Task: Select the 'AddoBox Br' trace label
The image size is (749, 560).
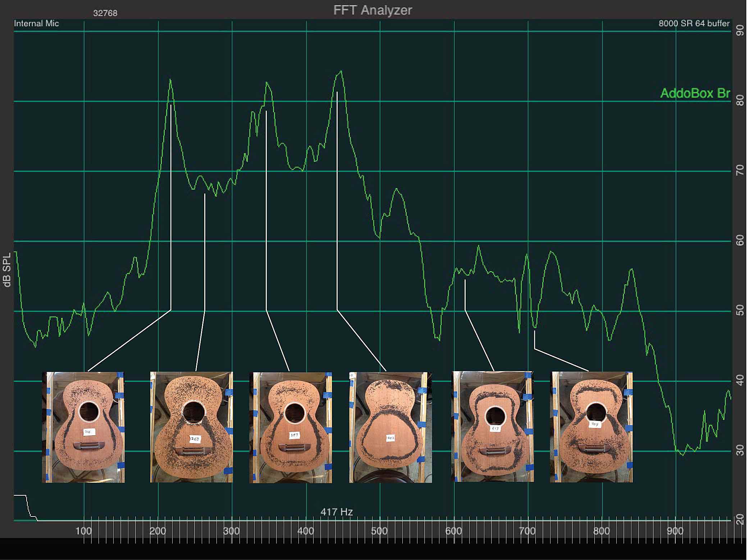Action: [x=695, y=93]
